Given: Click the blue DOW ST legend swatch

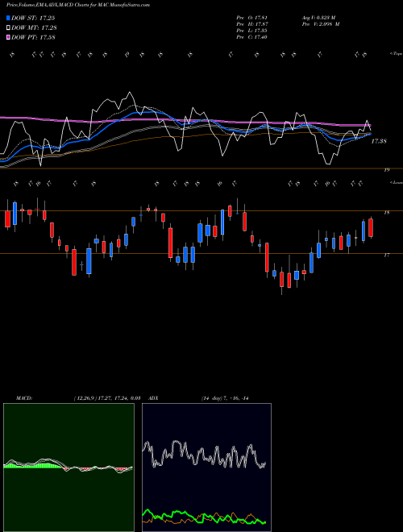Looking at the screenshot, I should 8,18.
